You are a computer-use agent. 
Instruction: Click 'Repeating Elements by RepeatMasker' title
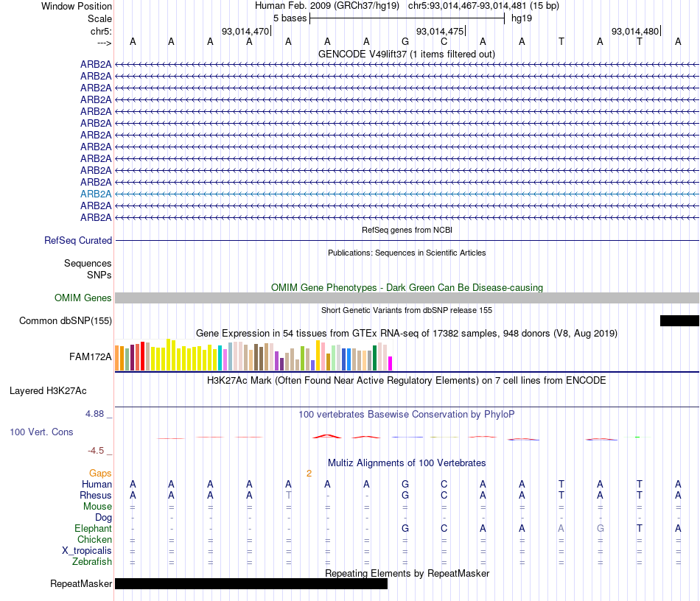coord(407,573)
